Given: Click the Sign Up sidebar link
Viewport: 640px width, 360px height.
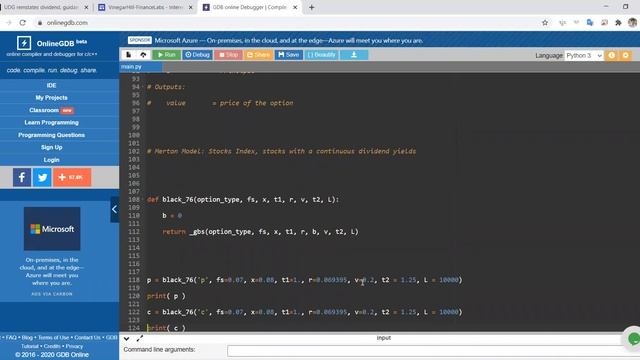Looking at the screenshot, I should point(51,147).
